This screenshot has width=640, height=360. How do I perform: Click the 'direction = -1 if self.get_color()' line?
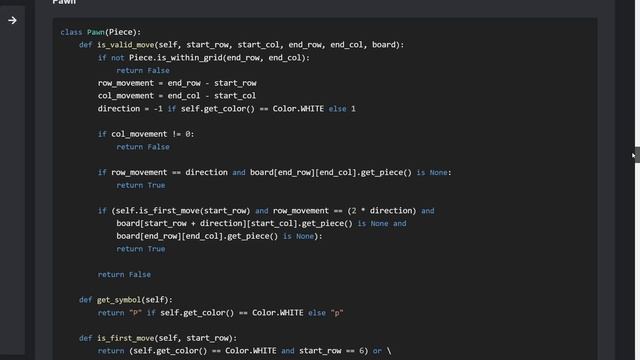point(227,109)
